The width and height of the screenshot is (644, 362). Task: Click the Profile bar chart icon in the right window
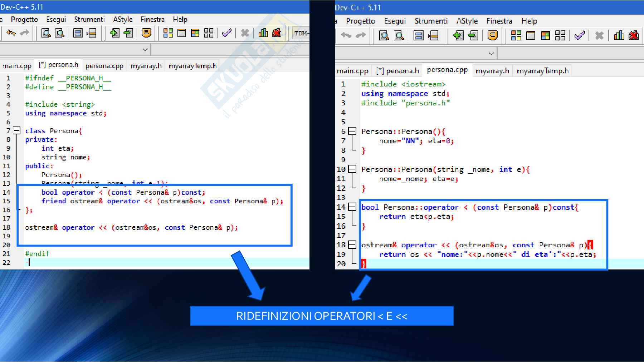(x=619, y=35)
